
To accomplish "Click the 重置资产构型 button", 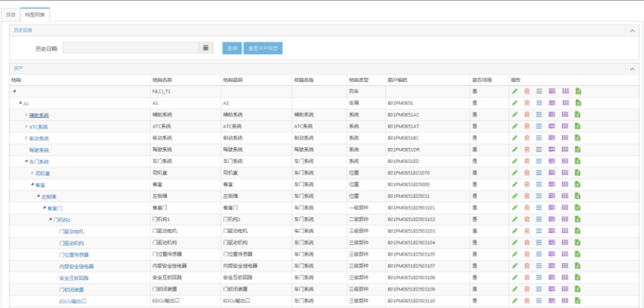I will (x=263, y=48).
